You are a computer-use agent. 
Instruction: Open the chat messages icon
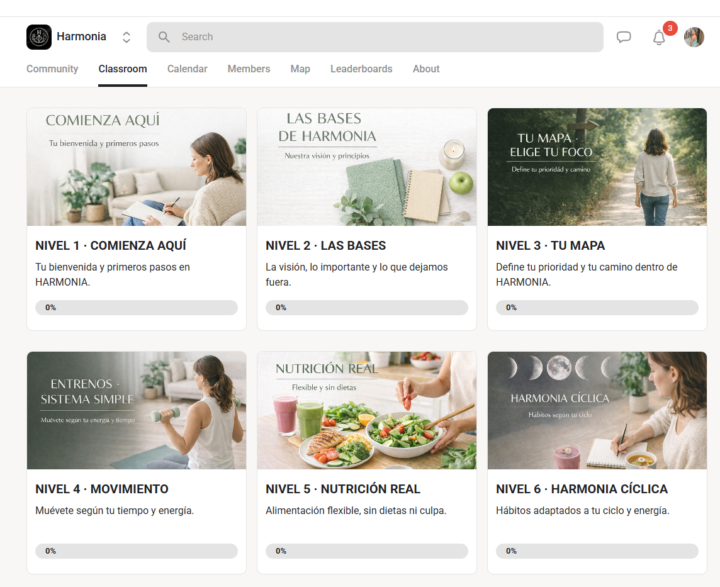coord(624,37)
